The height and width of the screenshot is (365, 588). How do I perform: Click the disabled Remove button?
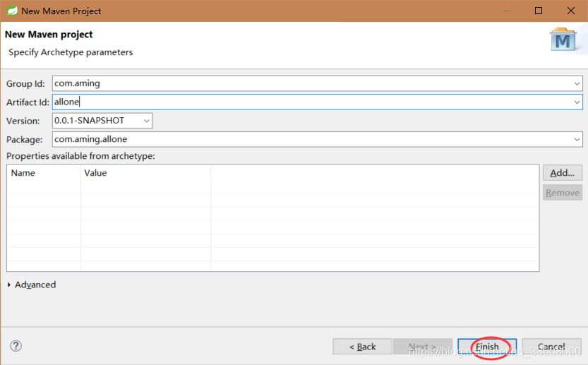pyautogui.click(x=562, y=193)
